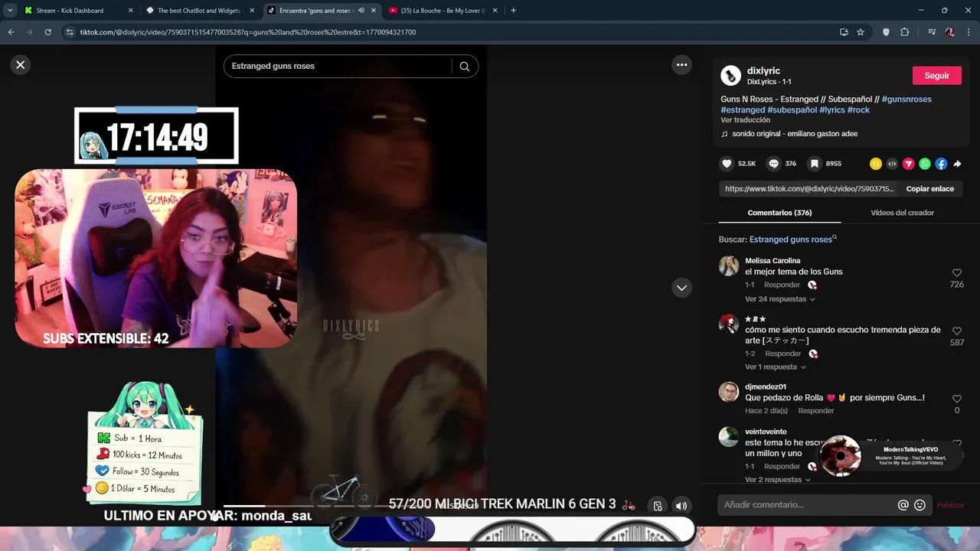This screenshot has height=551, width=980.
Task: Switch to 'Videos del creador' tab
Action: [x=902, y=213]
